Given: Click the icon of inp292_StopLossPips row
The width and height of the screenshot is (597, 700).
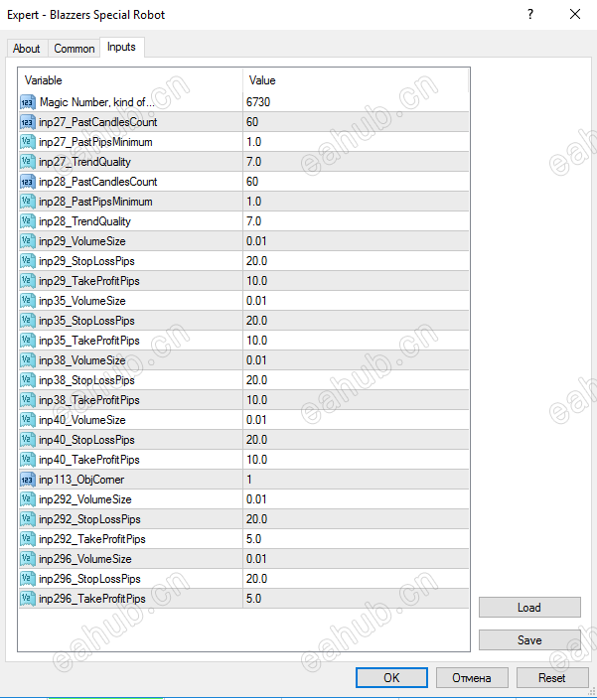Looking at the screenshot, I should (x=27, y=519).
